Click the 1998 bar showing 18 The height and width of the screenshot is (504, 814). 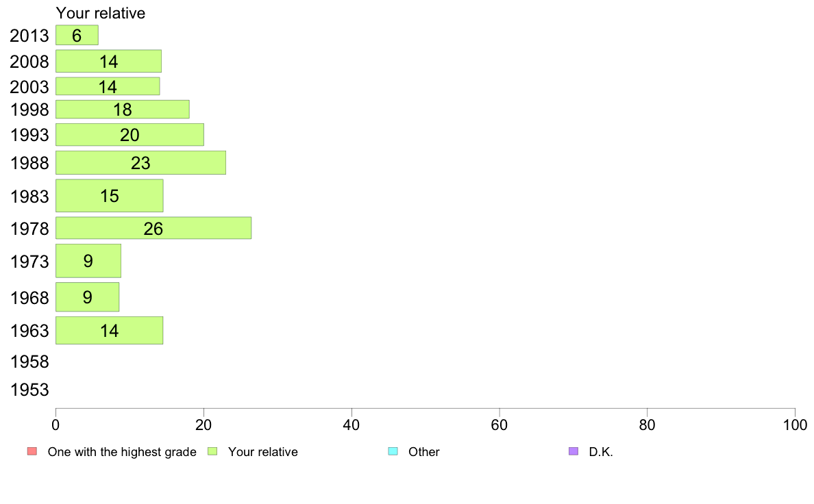tap(123, 109)
